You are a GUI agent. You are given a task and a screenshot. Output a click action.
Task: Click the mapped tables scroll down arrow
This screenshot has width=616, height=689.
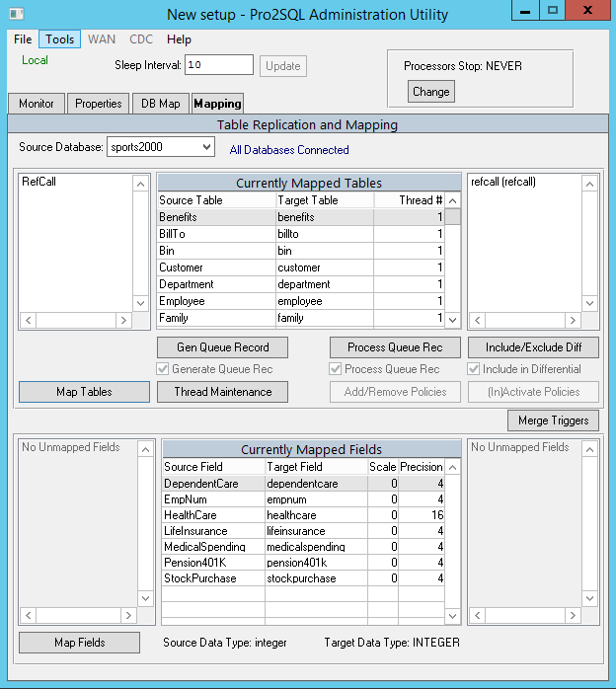(452, 320)
